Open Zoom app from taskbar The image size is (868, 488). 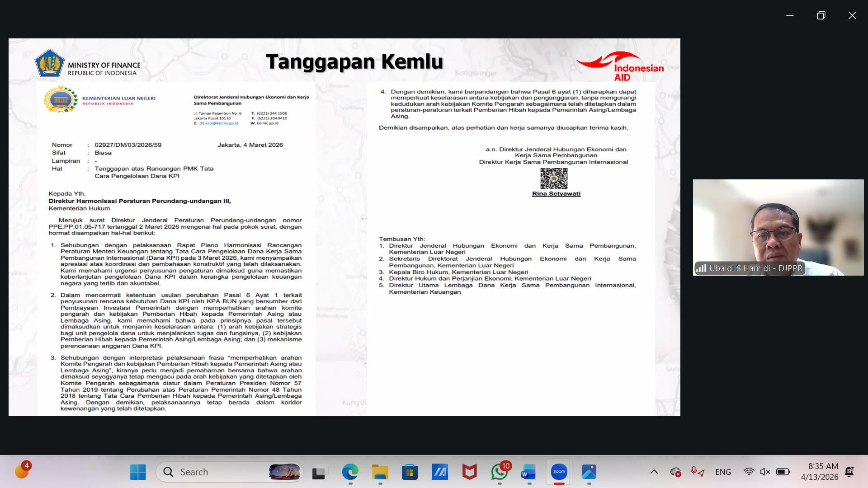coord(559,472)
